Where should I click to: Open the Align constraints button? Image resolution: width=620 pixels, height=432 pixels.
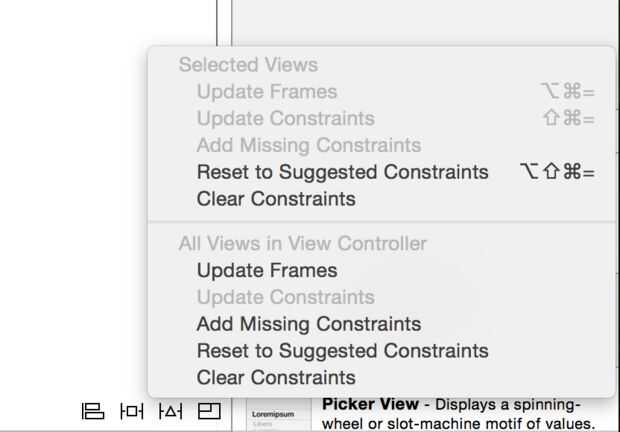[x=92, y=411]
